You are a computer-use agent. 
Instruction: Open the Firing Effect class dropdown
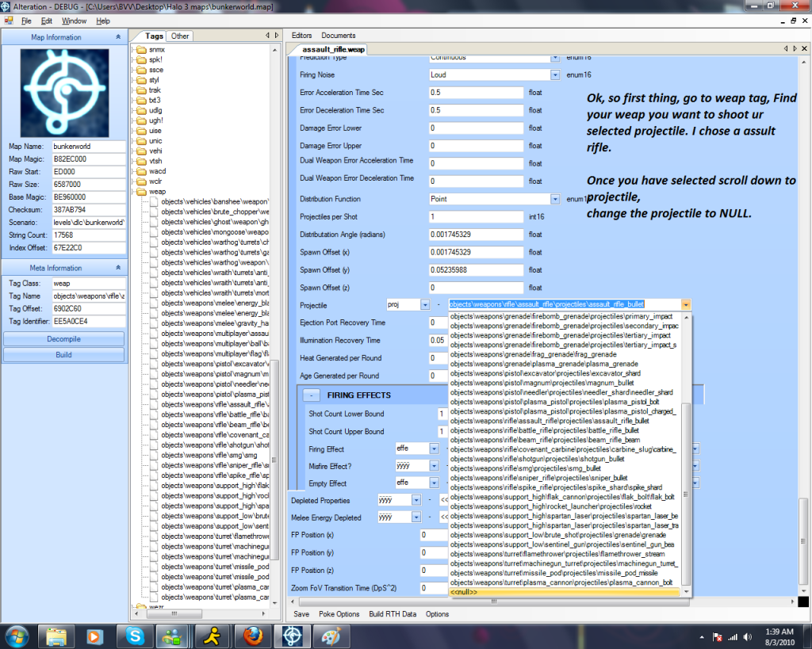click(434, 449)
